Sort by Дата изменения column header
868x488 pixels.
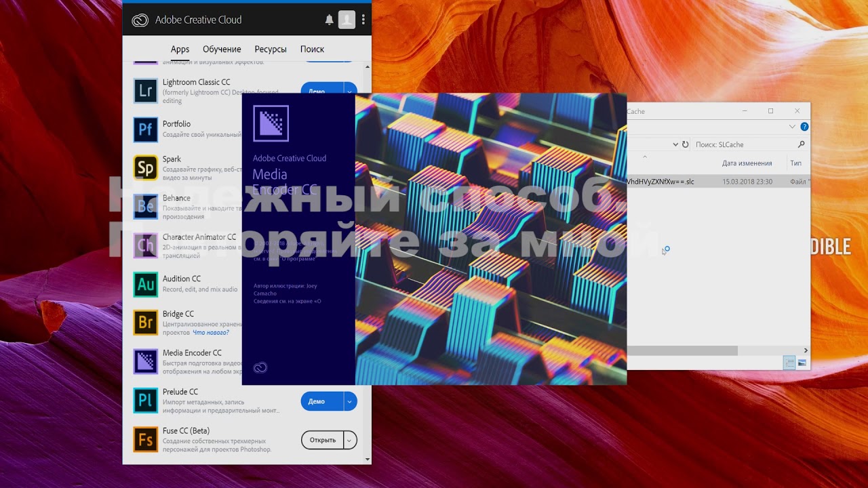747,163
